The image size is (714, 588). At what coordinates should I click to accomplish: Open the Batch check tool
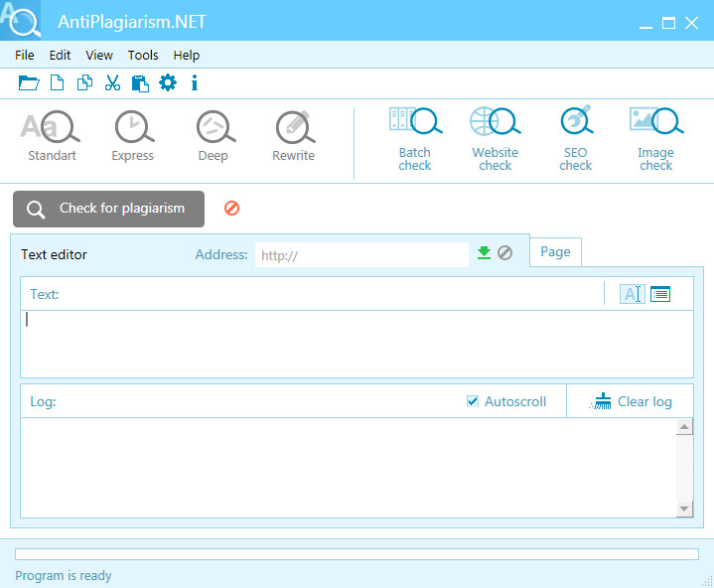(x=415, y=139)
